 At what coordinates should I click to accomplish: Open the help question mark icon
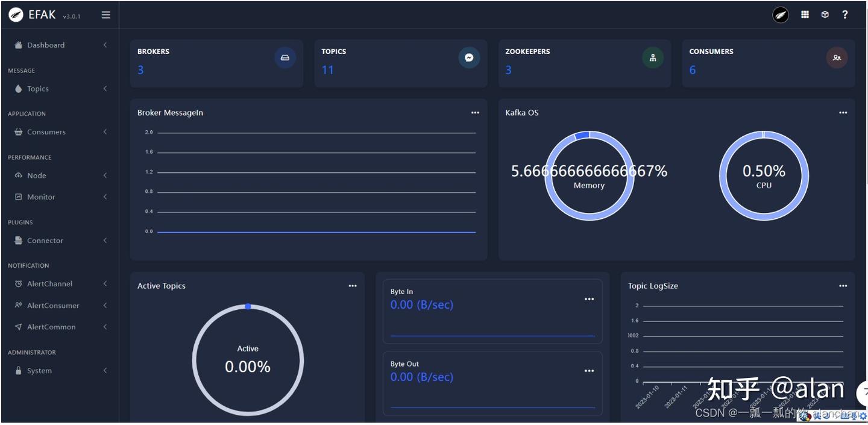845,14
